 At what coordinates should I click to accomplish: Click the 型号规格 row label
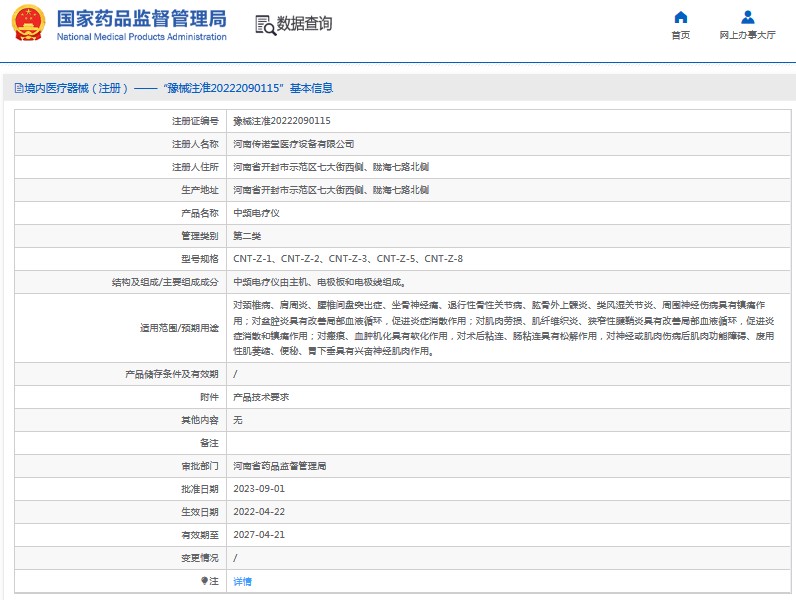coord(200,259)
